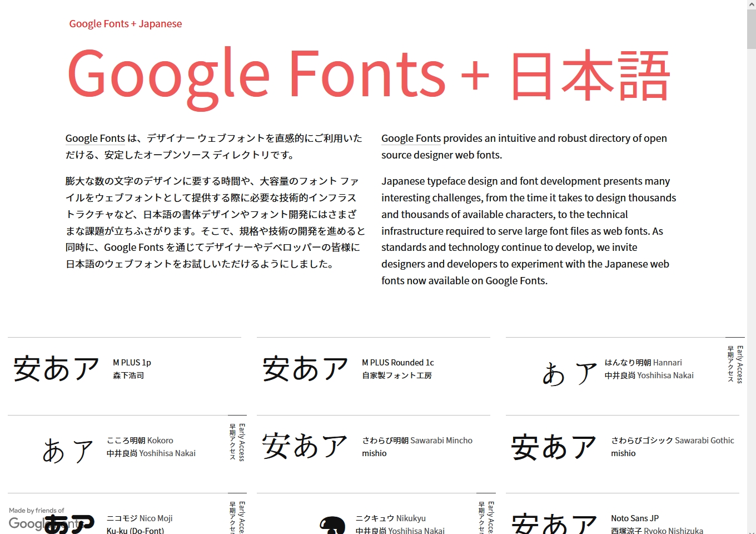Click the 安あア sample for M PLUS Rounded 1c
This screenshot has width=756, height=534.
click(305, 369)
